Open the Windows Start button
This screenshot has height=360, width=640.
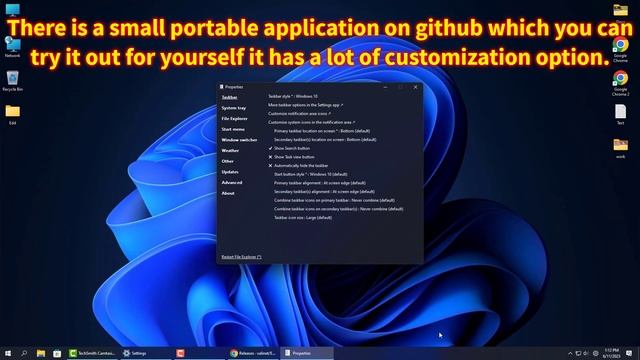(x=8, y=353)
